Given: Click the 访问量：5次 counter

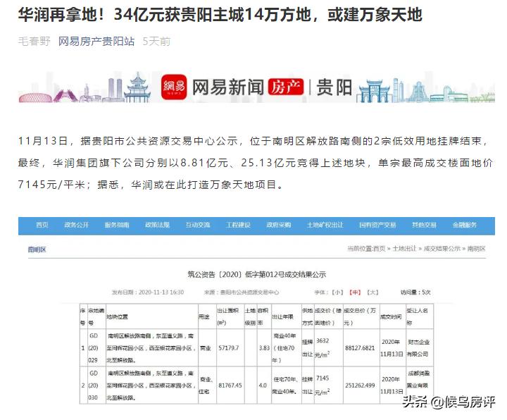Looking at the screenshot, I should pos(415,292).
